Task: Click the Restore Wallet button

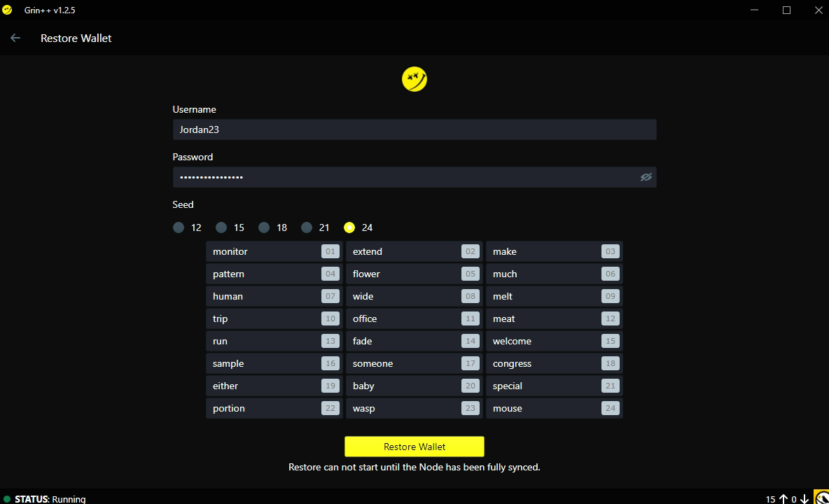Action: click(x=414, y=447)
